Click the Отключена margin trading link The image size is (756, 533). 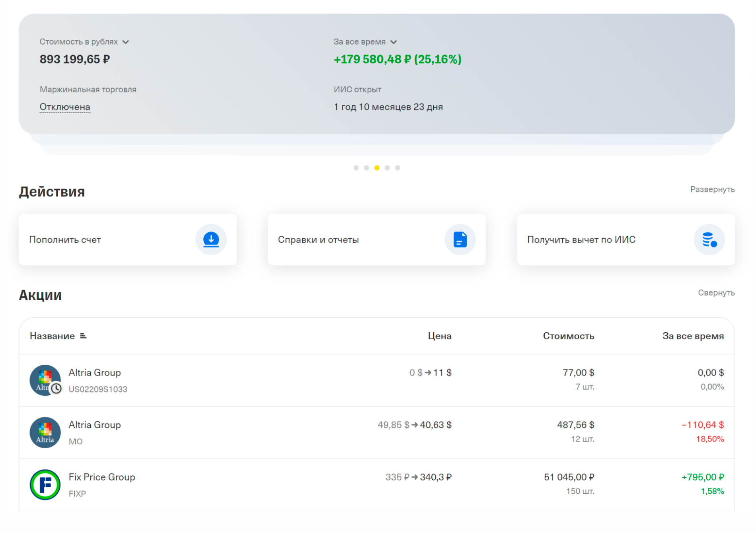coord(65,107)
